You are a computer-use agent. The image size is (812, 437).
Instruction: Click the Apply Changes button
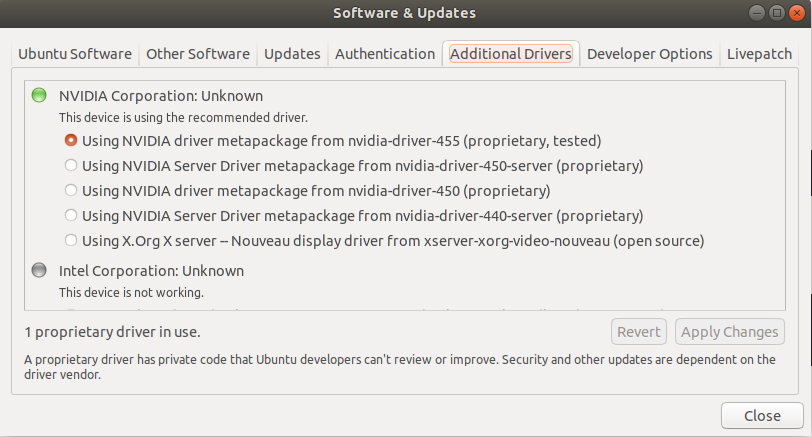coord(730,331)
